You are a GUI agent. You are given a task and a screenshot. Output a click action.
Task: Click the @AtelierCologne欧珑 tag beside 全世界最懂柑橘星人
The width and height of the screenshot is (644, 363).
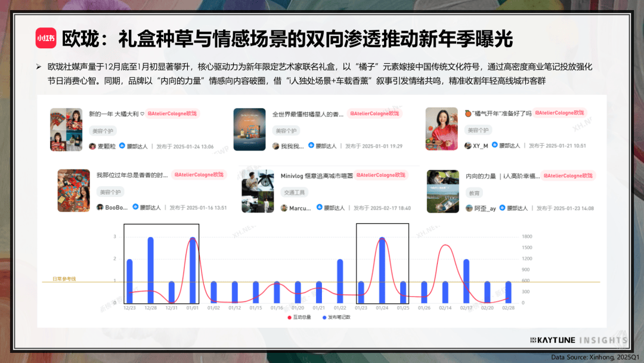(374, 113)
